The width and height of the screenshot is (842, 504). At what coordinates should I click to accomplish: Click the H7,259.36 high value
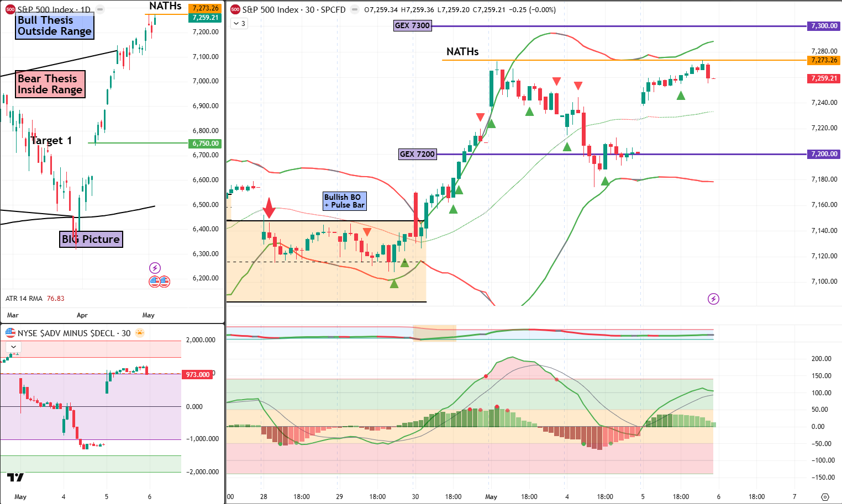click(x=418, y=9)
